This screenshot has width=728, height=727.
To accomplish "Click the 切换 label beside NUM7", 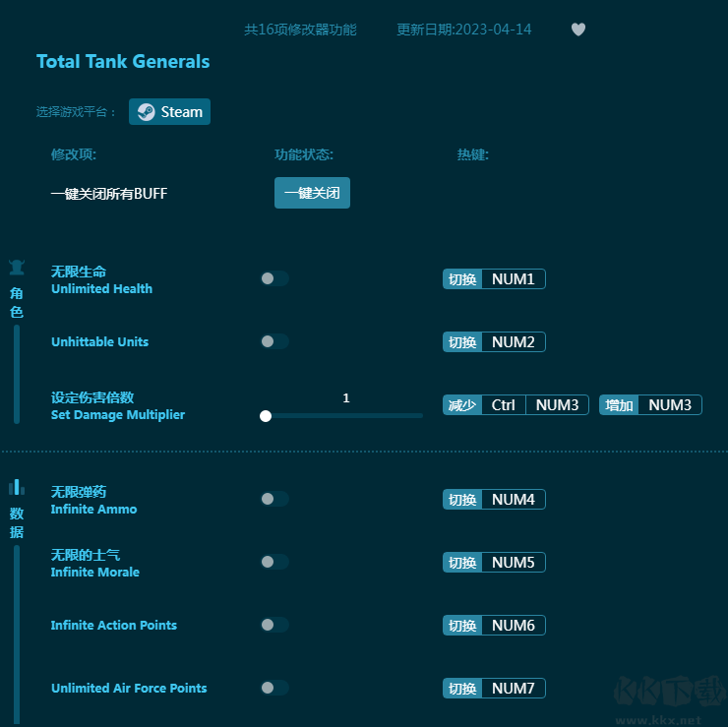I will 462,689.
